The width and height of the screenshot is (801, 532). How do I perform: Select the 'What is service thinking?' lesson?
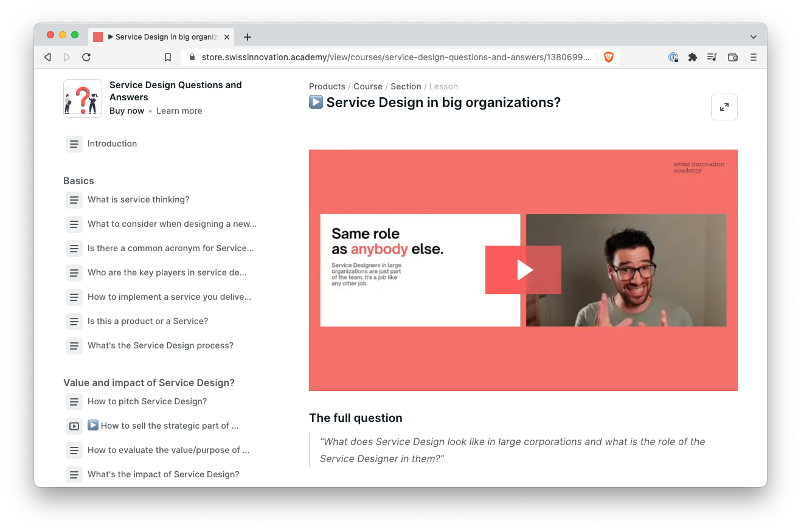click(138, 199)
